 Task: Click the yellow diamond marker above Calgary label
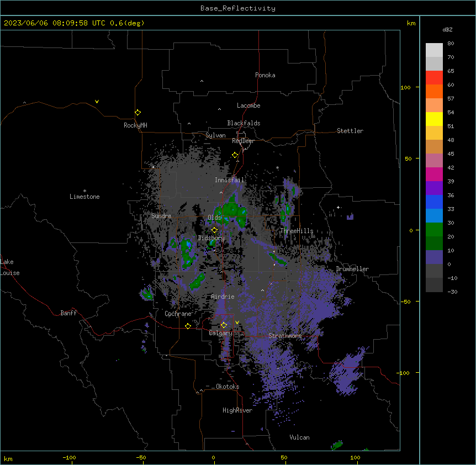pyautogui.click(x=224, y=325)
